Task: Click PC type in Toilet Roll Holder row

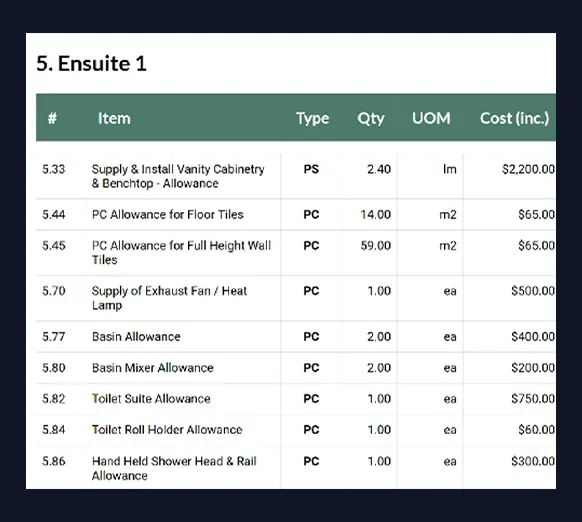Action: pyautogui.click(x=311, y=430)
